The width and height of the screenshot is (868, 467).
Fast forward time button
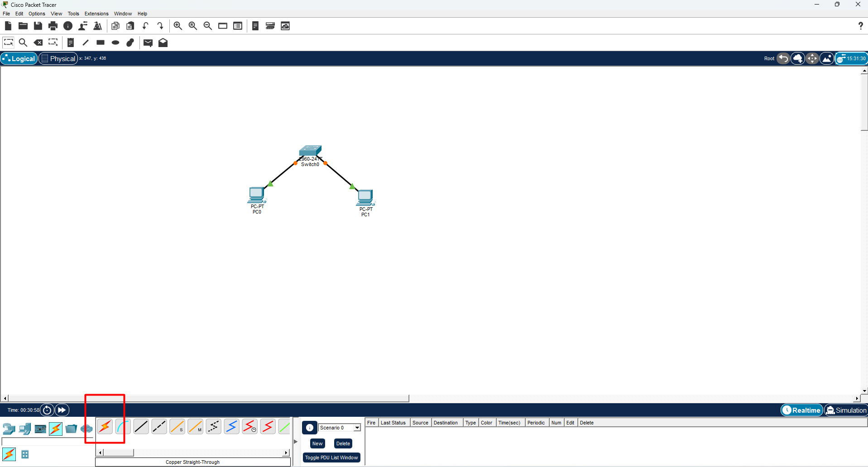[x=62, y=410]
